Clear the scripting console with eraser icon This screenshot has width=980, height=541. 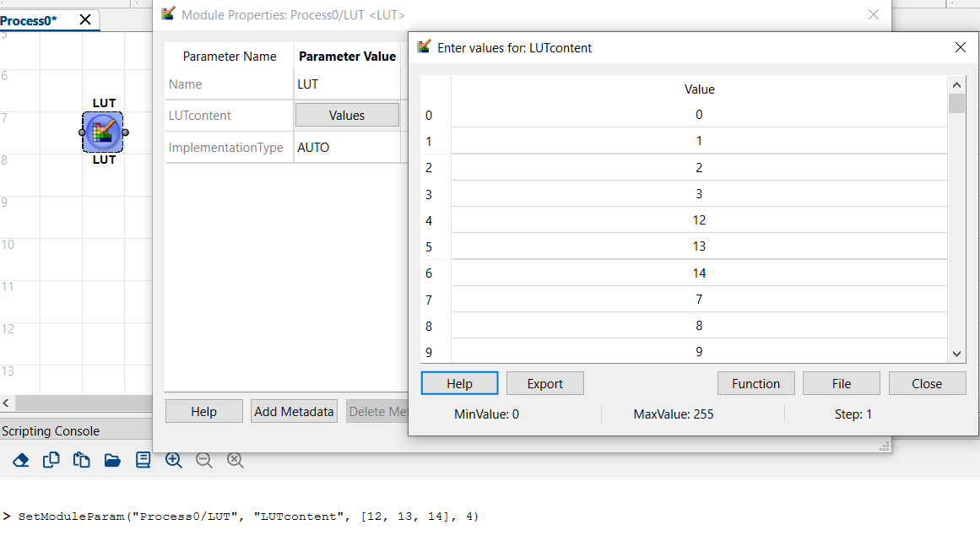point(21,460)
